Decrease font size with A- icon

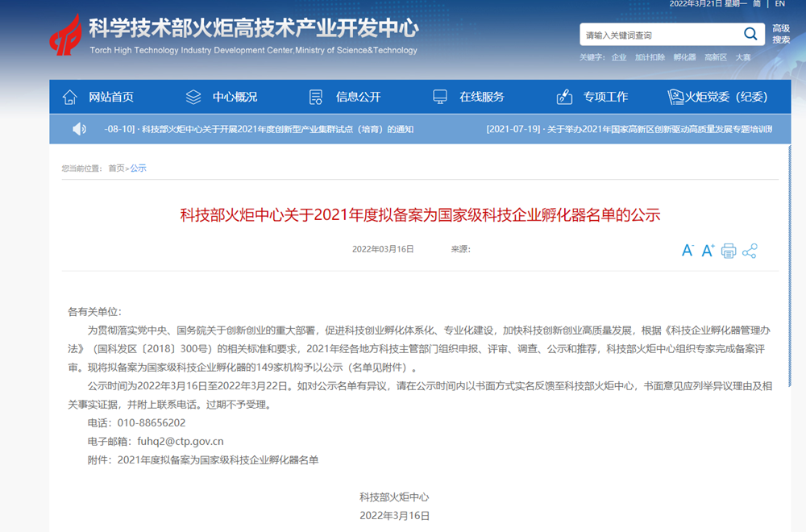point(688,251)
